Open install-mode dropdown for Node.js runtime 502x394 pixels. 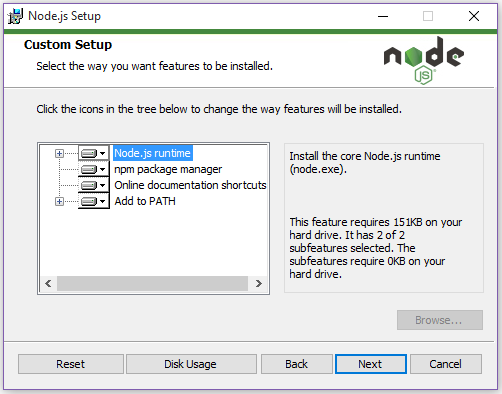[x=94, y=153]
